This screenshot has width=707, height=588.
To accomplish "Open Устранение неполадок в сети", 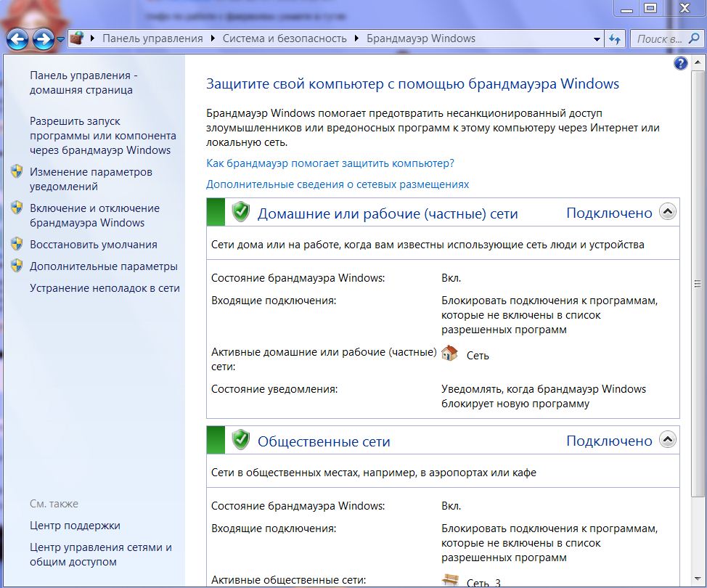I will pos(105,287).
